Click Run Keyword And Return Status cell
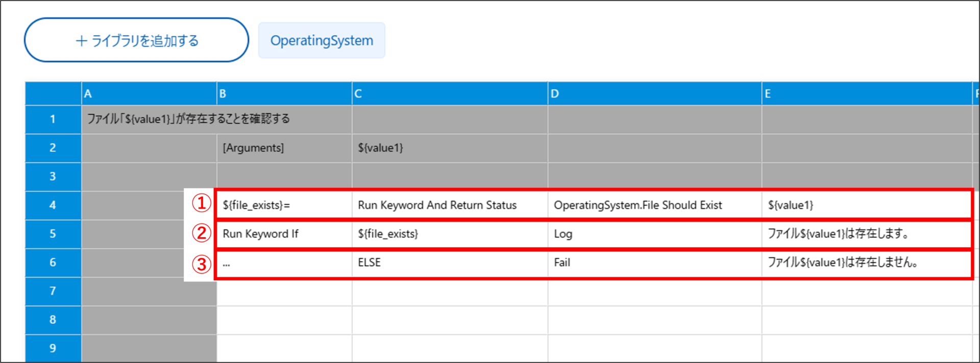Viewport: 980px width, 363px height. click(449, 205)
